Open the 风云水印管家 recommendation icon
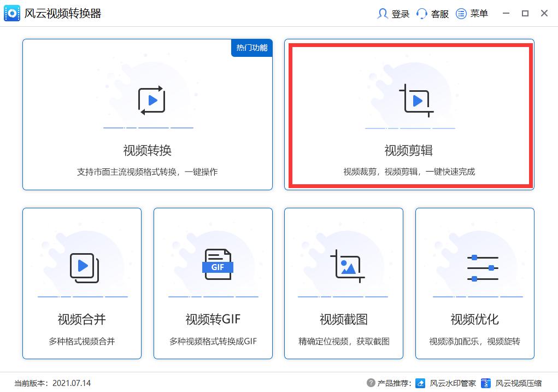The height and width of the screenshot is (392, 558). coord(420,383)
